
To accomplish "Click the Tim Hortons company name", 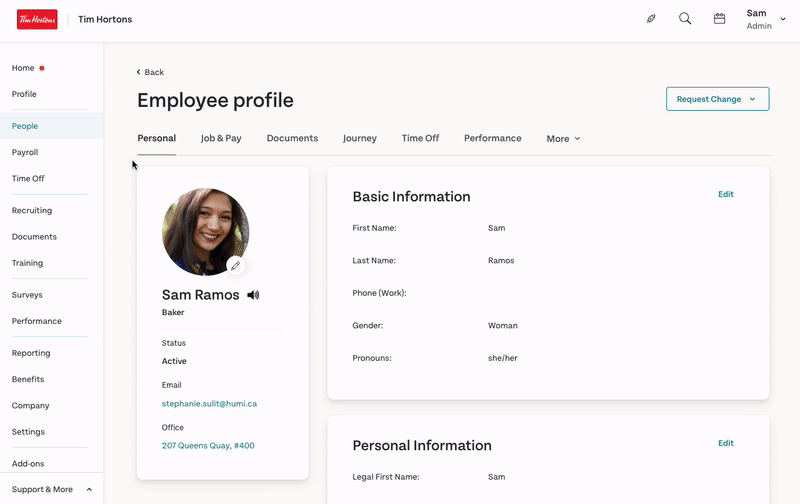I will pyautogui.click(x=105, y=19).
